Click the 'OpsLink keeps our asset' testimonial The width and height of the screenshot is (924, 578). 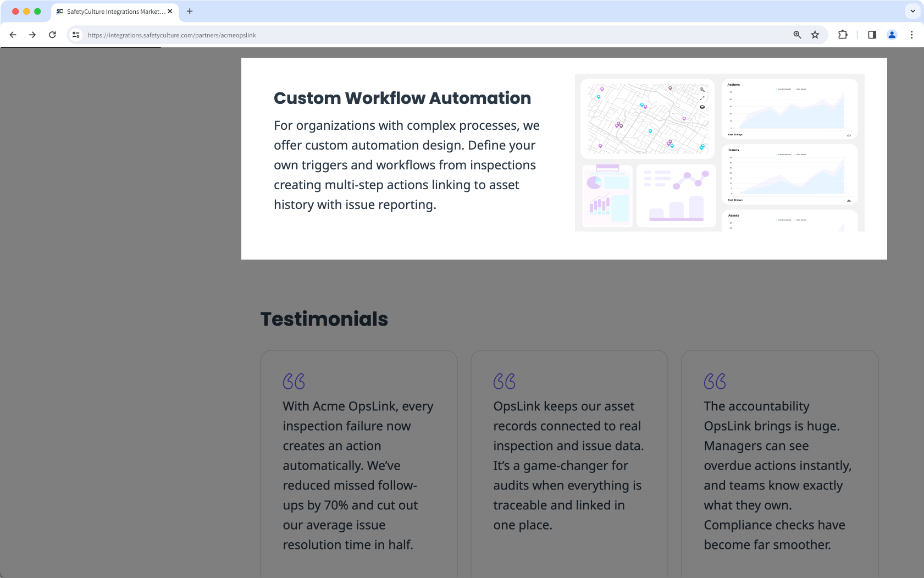[568, 466]
